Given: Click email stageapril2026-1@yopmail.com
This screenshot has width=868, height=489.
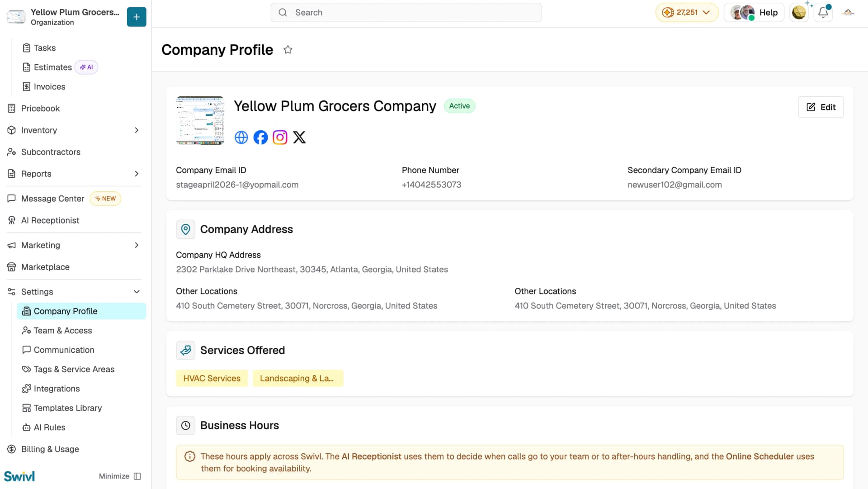Looking at the screenshot, I should click(x=237, y=185).
